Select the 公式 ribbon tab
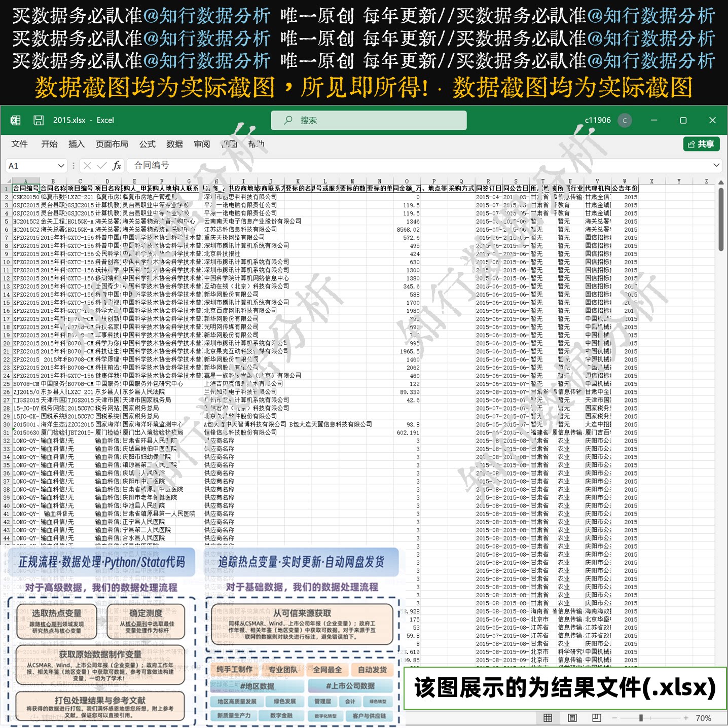This screenshot has height=728, width=728. (148, 144)
